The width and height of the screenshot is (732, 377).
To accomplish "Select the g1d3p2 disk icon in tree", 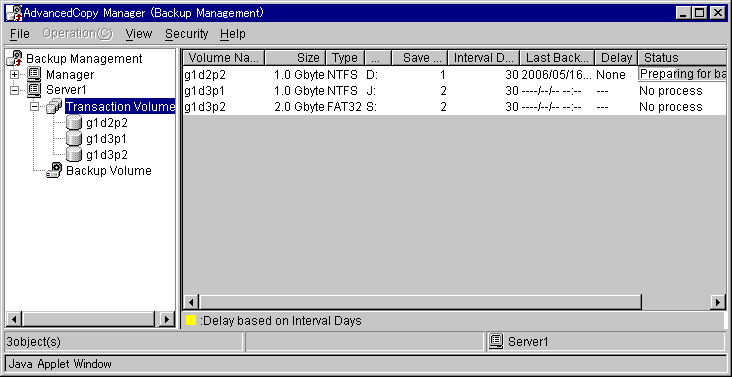I will tap(74, 154).
